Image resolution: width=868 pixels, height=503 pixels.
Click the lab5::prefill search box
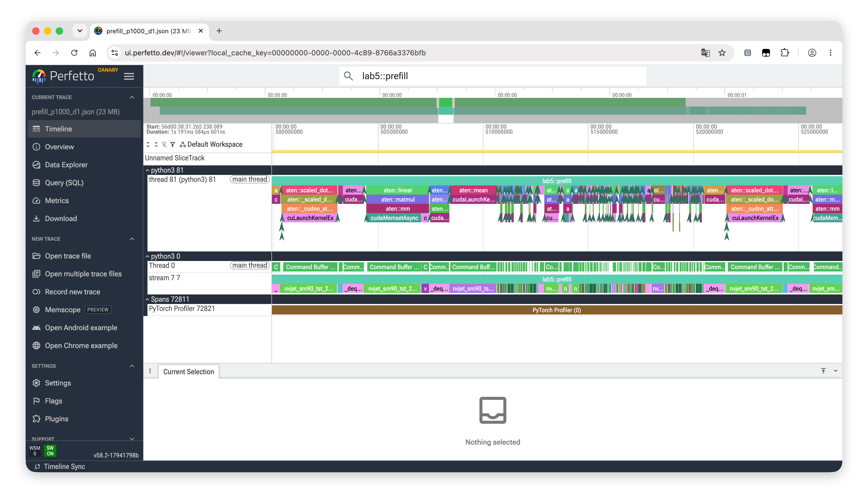click(x=493, y=76)
